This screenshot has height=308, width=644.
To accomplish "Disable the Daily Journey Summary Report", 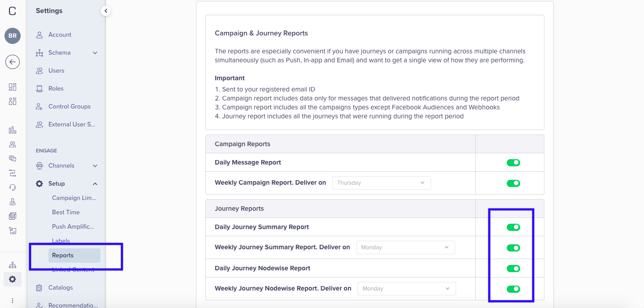I will [x=513, y=227].
